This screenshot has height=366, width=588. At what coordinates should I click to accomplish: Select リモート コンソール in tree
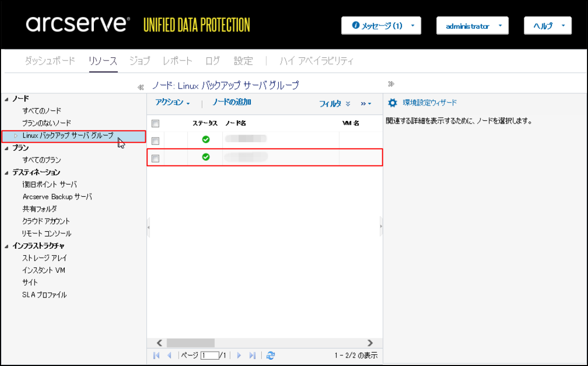point(47,233)
